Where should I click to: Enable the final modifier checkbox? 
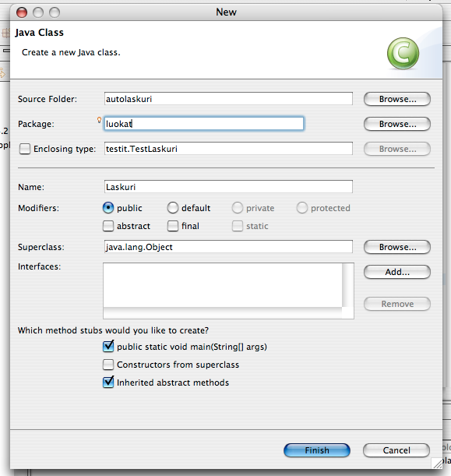tap(173, 226)
